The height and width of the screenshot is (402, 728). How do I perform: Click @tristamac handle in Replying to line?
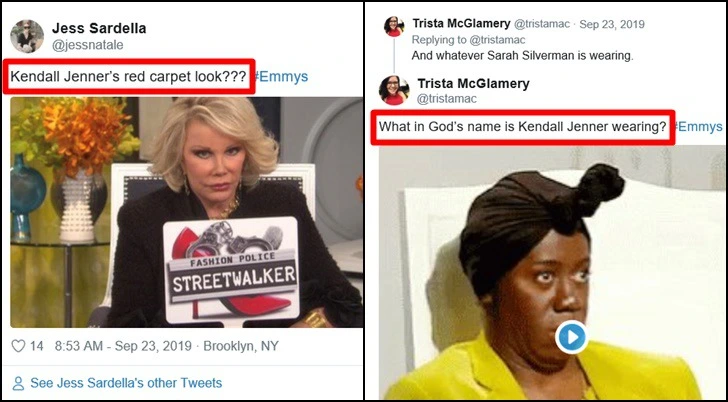(x=497, y=40)
